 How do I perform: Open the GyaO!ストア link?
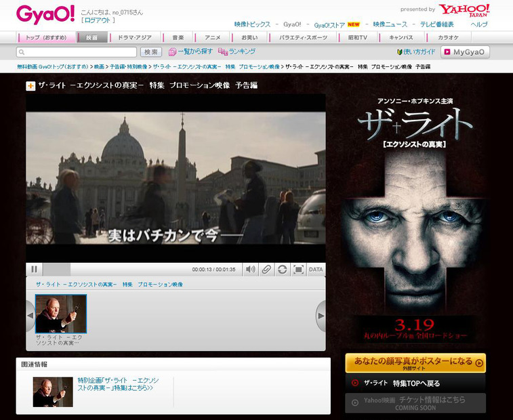pos(329,25)
